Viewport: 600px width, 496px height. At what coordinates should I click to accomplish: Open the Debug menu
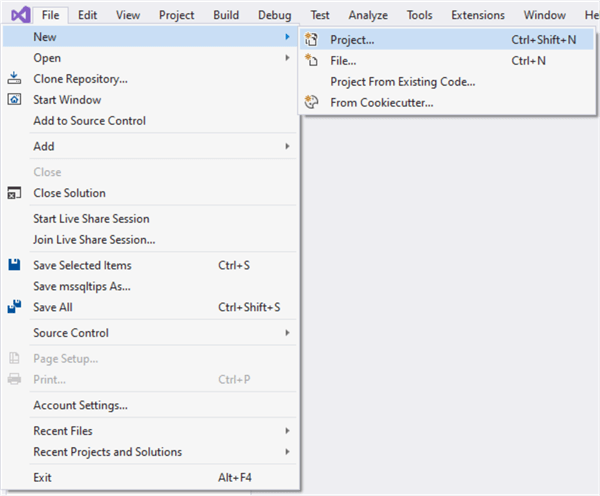pyautogui.click(x=274, y=15)
